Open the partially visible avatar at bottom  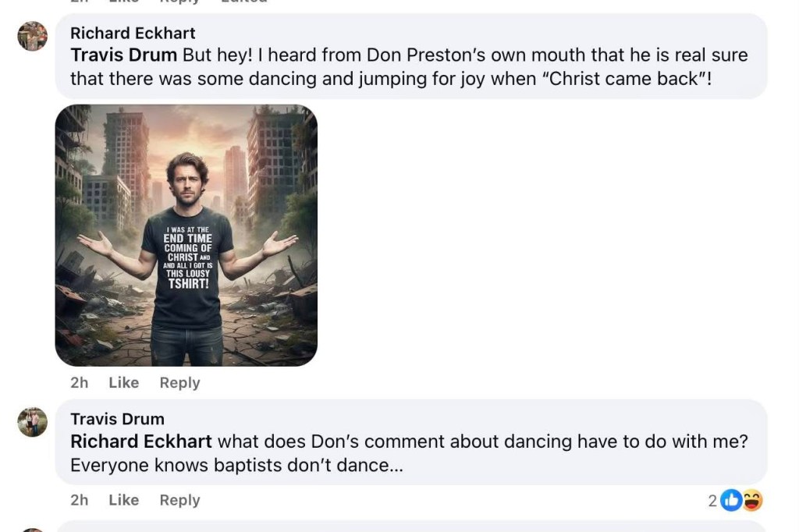click(33, 530)
